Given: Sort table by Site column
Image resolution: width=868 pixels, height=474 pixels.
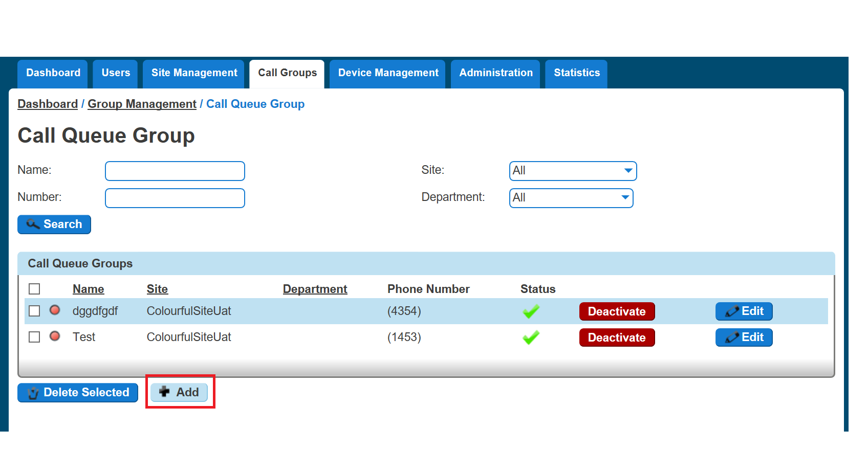Looking at the screenshot, I should point(157,289).
